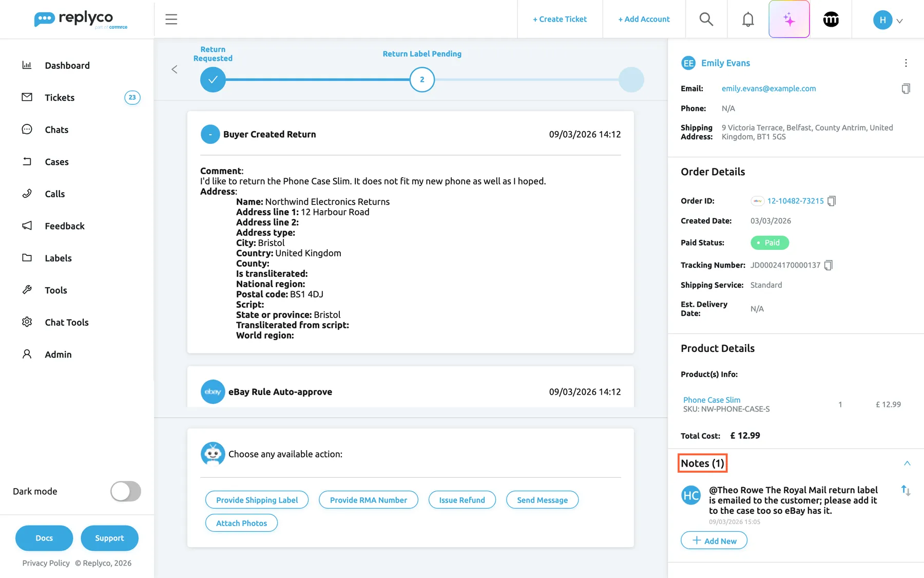Click the Provide Shipping Label button

pos(257,500)
